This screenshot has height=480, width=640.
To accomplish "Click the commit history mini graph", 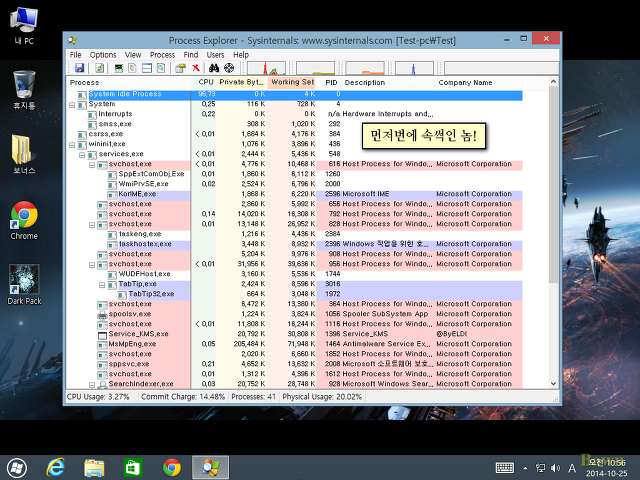I will click(315, 68).
